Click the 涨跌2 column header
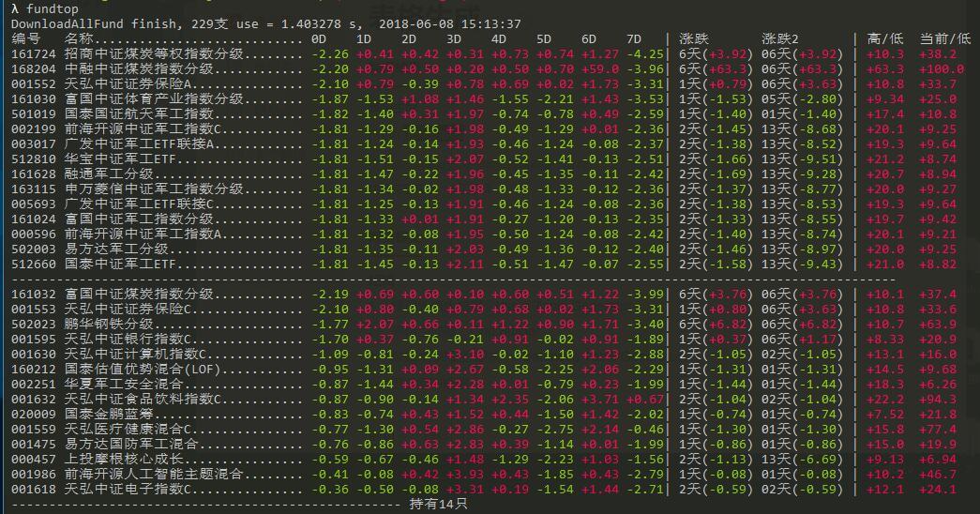Image resolution: width=980 pixels, height=514 pixels. tap(780, 39)
